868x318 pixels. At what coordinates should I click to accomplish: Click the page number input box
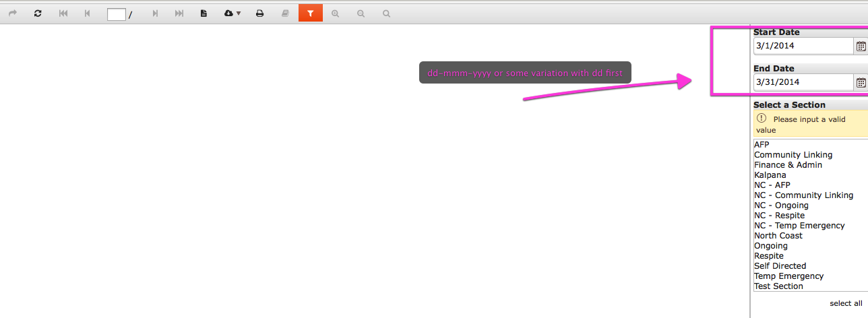pyautogui.click(x=117, y=14)
